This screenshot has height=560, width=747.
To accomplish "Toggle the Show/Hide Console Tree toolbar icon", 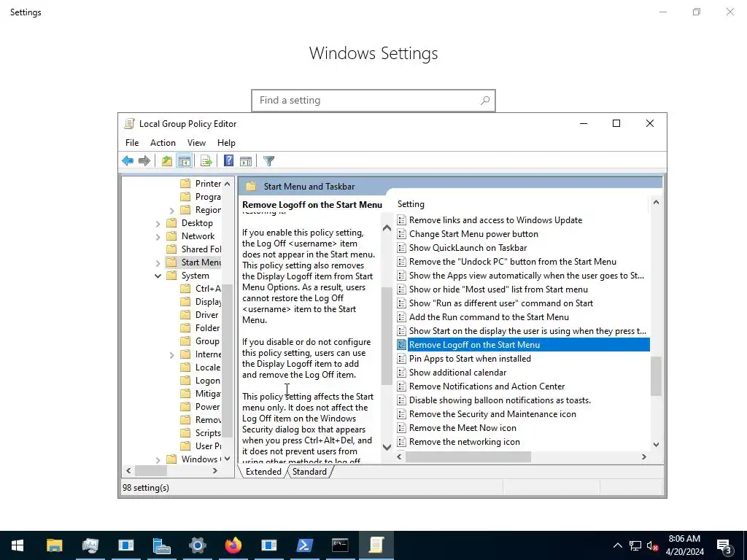I will (185, 161).
